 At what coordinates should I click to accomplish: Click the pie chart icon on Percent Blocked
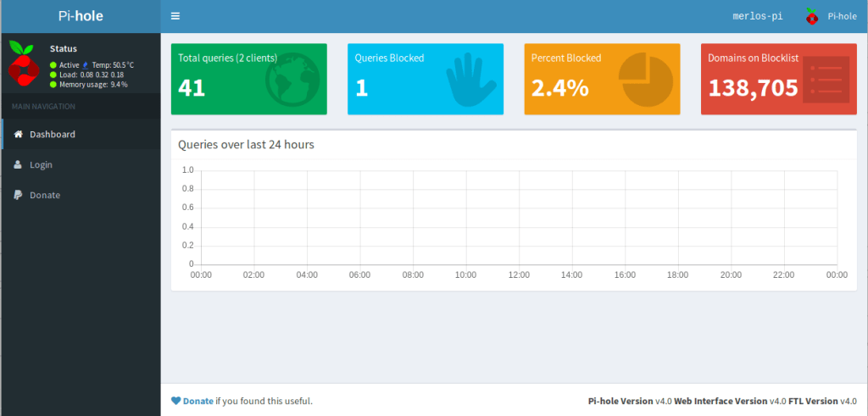click(645, 79)
